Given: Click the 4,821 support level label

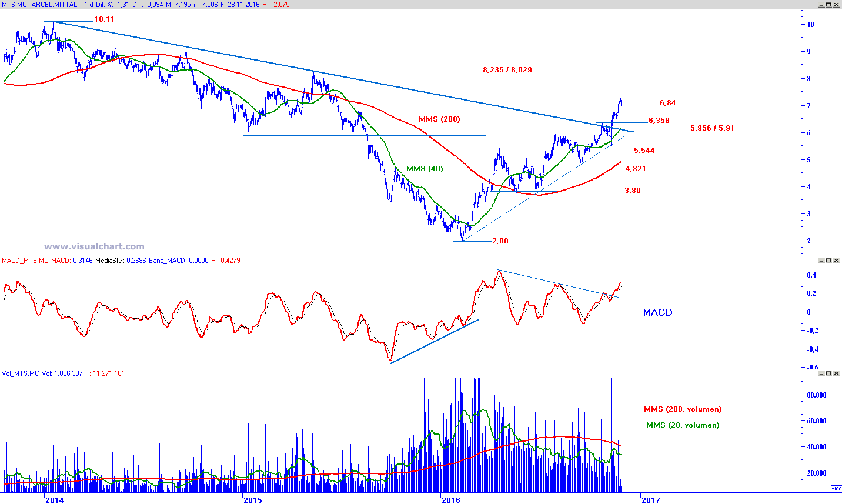Looking at the screenshot, I should pos(636,169).
